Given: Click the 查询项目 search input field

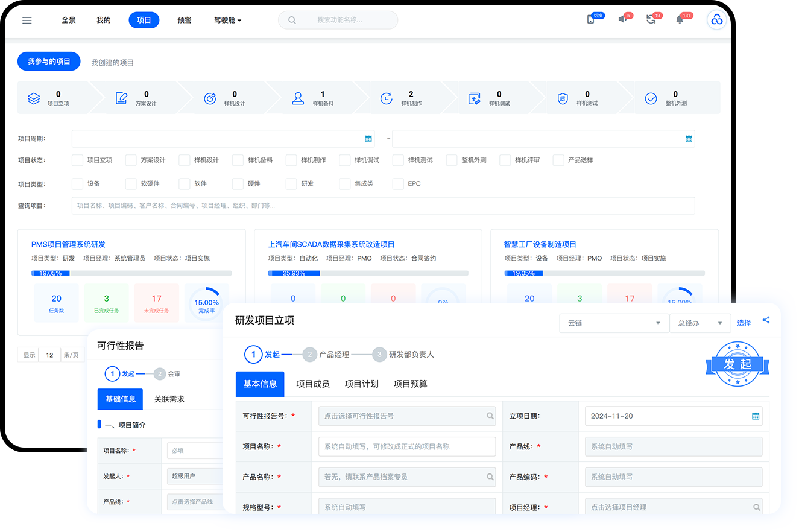Looking at the screenshot, I should coord(383,206).
